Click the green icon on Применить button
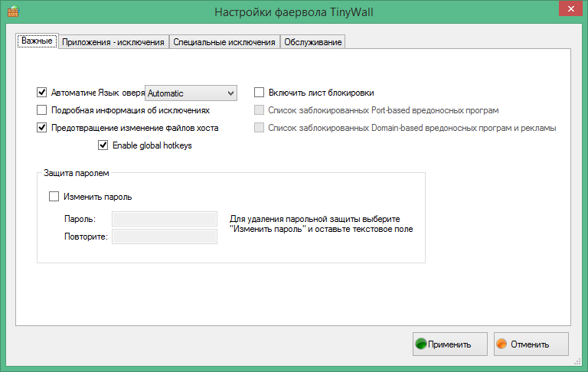 [x=421, y=344]
